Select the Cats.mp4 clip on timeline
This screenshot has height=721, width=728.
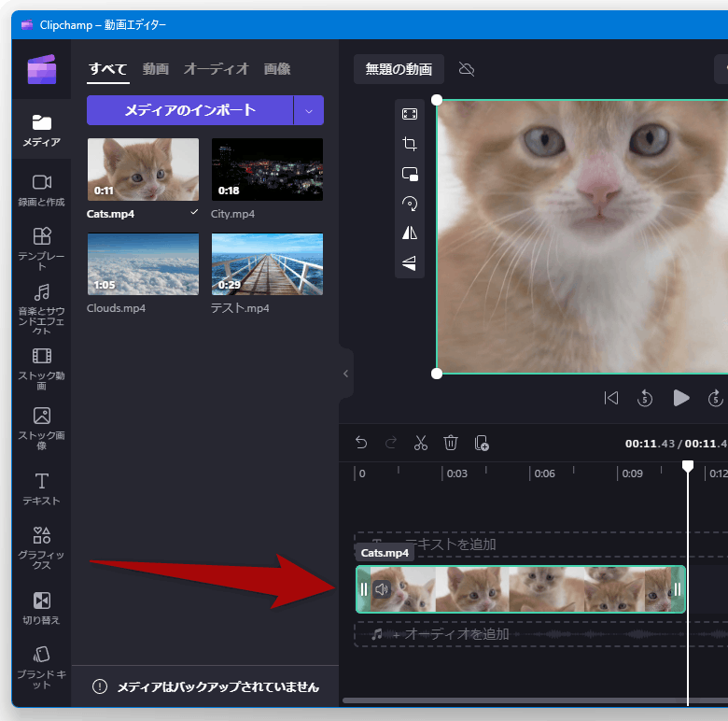(x=520, y=589)
